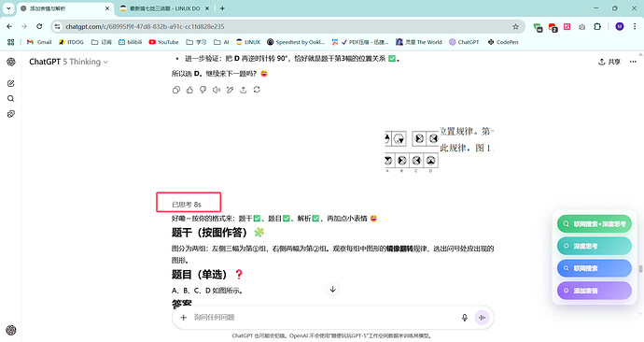Open the ChatGPT logo sidebar toggle
Viewport: 644px width, 342px height.
11,62
